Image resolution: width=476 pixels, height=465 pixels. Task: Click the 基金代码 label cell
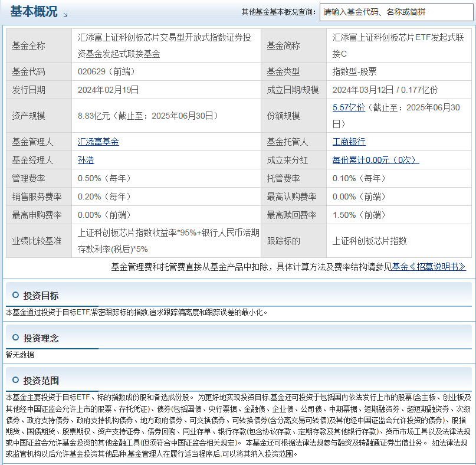[39, 71]
